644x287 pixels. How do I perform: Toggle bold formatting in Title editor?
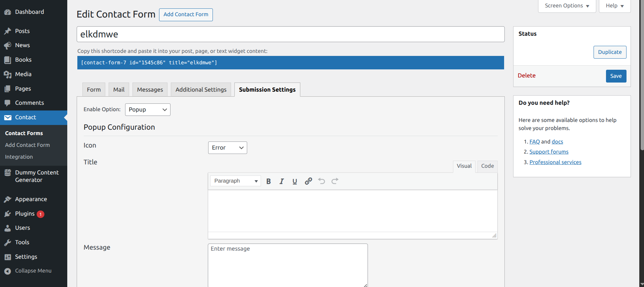coord(268,181)
